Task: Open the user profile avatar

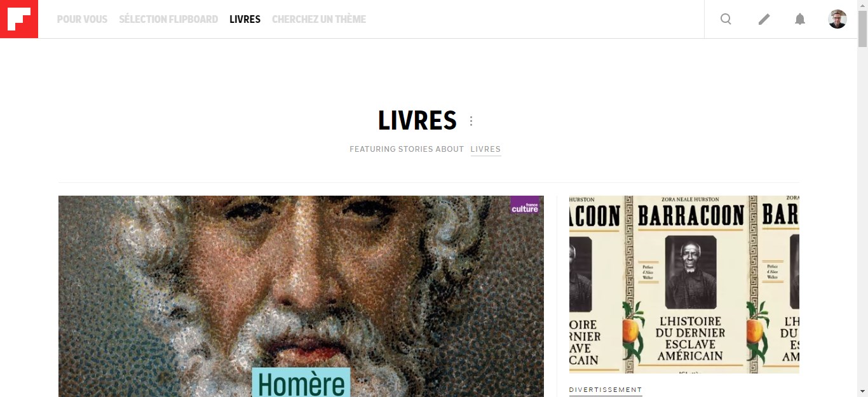Action: [x=837, y=19]
